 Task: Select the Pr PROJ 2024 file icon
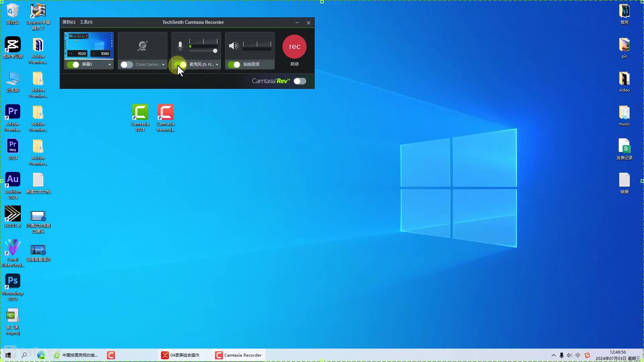(13, 149)
